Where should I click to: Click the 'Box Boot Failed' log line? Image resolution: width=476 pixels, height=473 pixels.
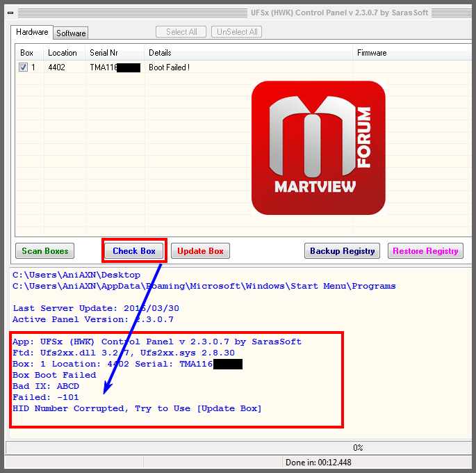[x=54, y=375]
